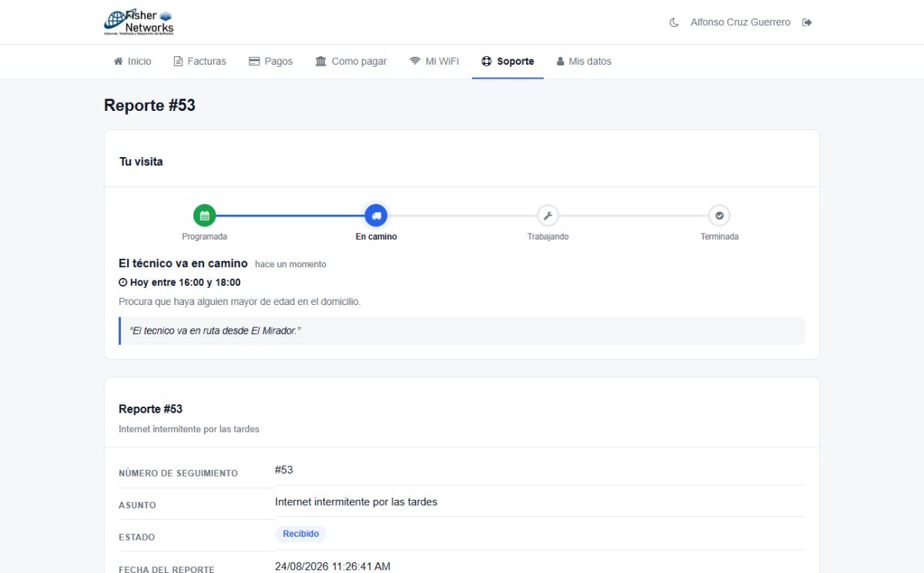Click the report date 24/08/2026 11:26:41 AM
Viewport: 924px width, 573px height.
point(333,567)
